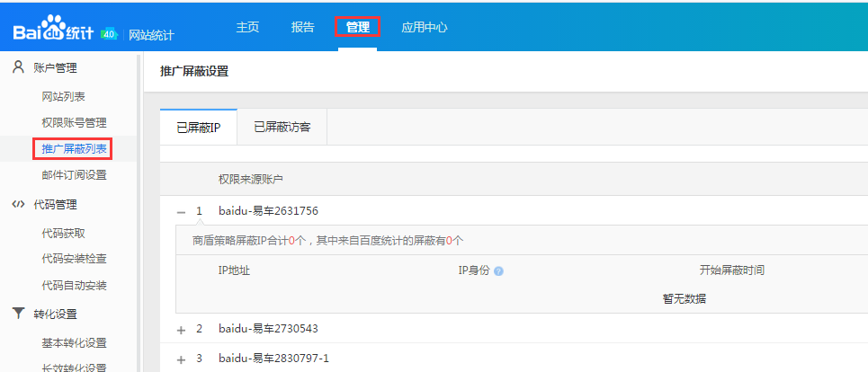Open the 应用中心 menu
868x372 pixels.
click(425, 27)
